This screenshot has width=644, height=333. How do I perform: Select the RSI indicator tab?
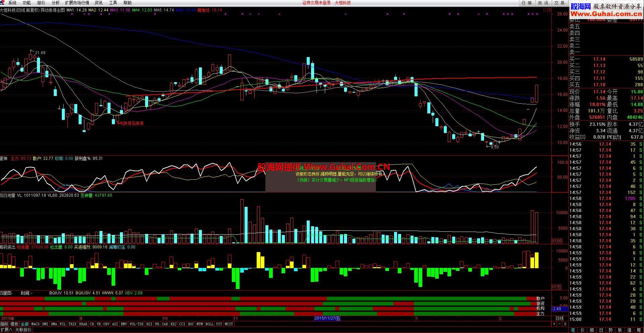click(149, 324)
